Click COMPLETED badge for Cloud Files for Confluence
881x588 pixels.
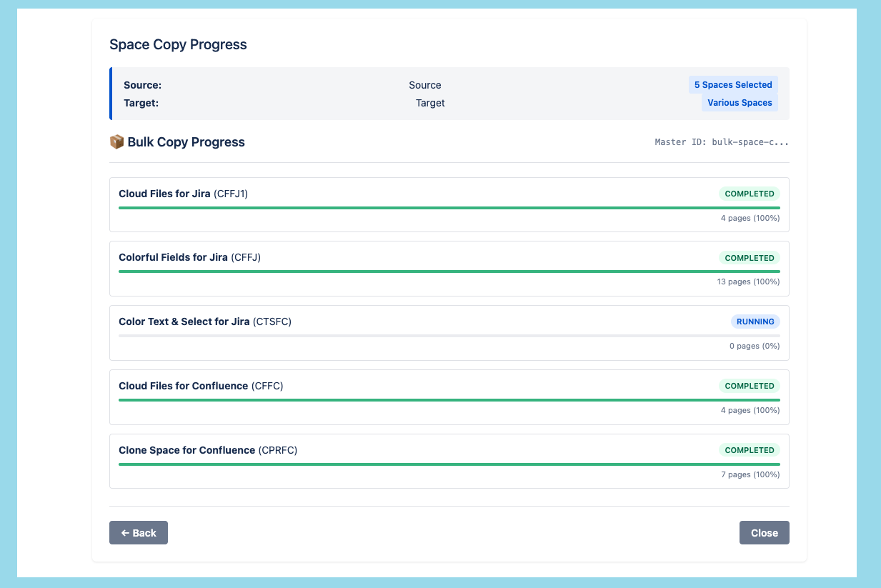click(x=750, y=386)
